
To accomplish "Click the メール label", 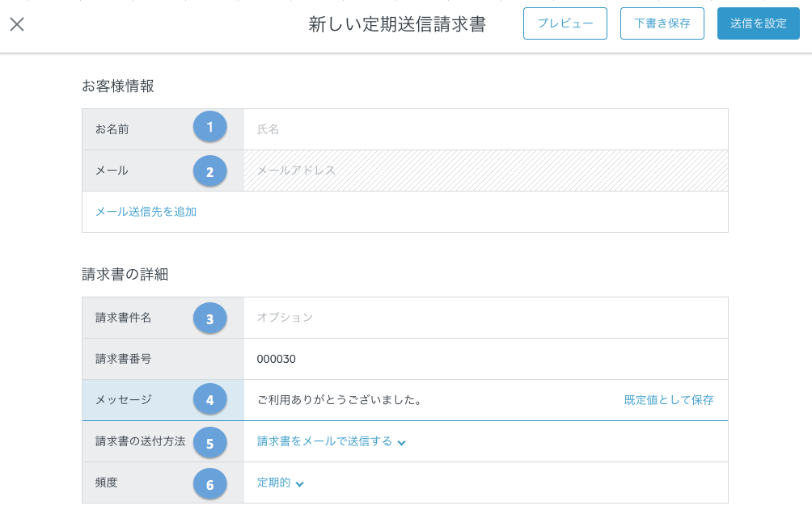I will tap(112, 171).
